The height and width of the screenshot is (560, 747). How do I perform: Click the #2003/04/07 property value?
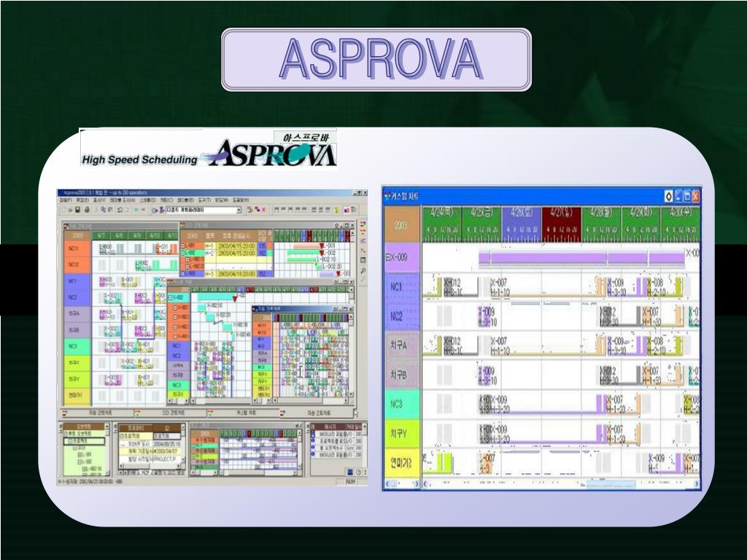[x=166, y=451]
